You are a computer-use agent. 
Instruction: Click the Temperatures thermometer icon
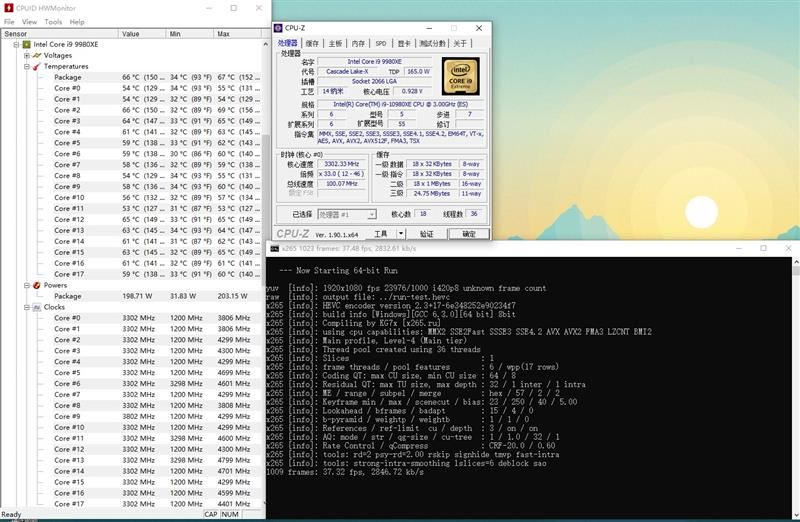click(x=36, y=66)
